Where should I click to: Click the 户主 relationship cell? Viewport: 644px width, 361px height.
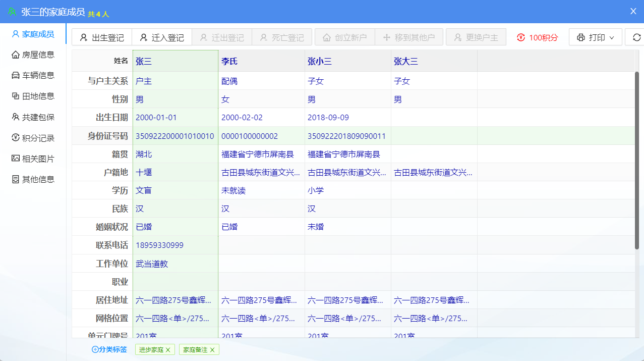tap(175, 81)
